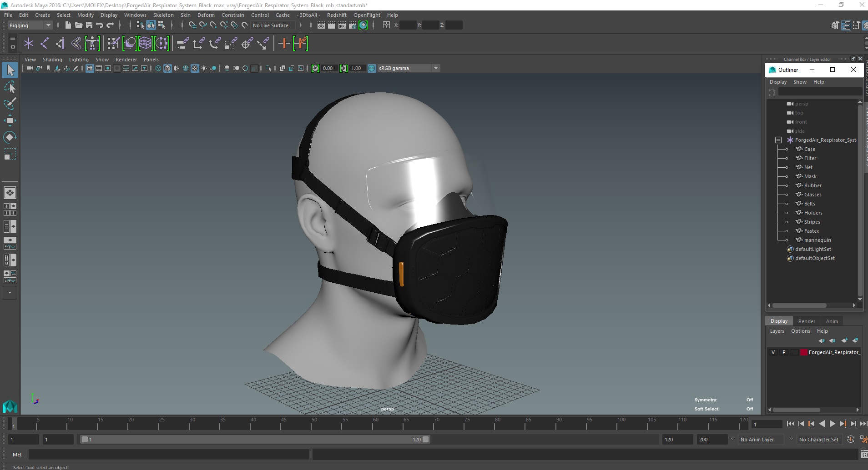Open the Skeleton menu
Viewport: 868px width, 470px height.
(163, 15)
